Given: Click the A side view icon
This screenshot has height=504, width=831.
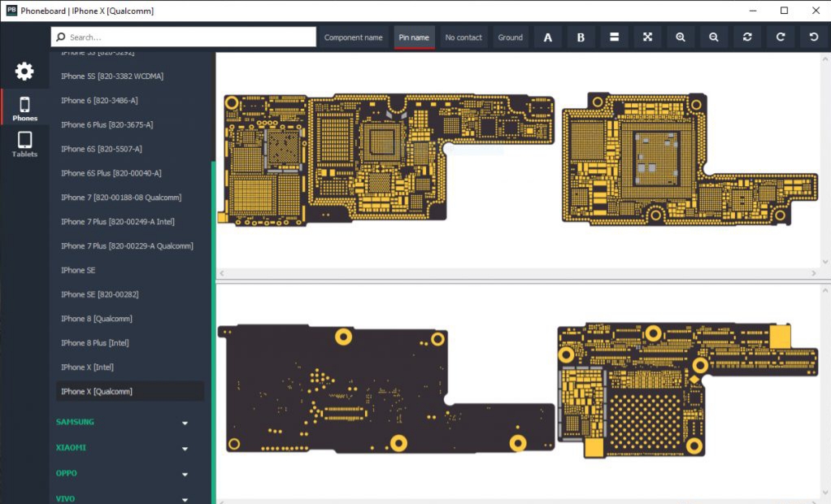Looking at the screenshot, I should pos(547,37).
